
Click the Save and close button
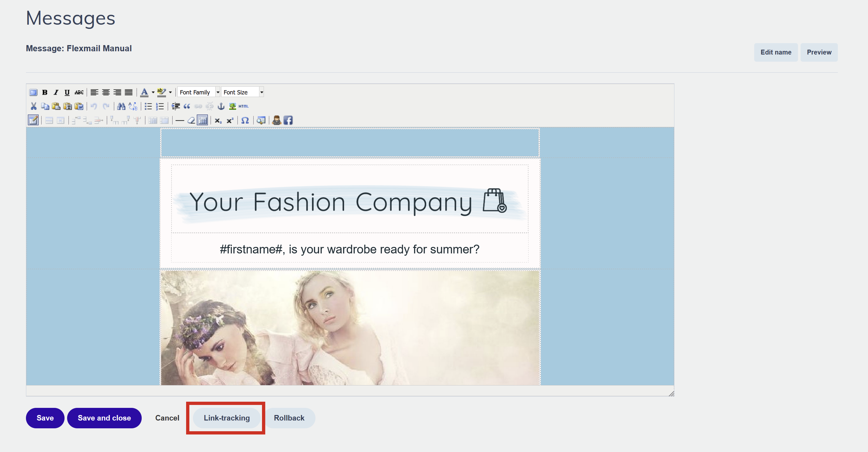click(104, 418)
